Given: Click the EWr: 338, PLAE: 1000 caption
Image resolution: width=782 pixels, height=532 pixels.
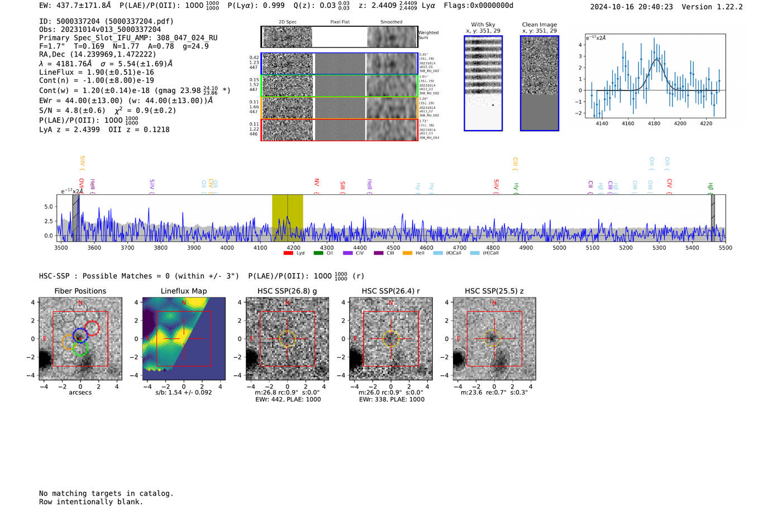Looking at the screenshot, I should 392,400.
